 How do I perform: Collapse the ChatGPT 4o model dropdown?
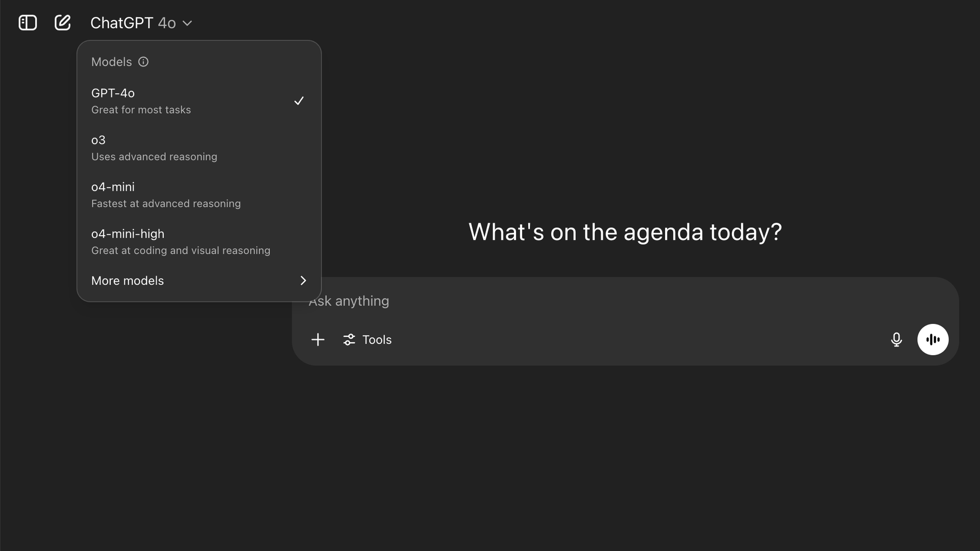[187, 23]
